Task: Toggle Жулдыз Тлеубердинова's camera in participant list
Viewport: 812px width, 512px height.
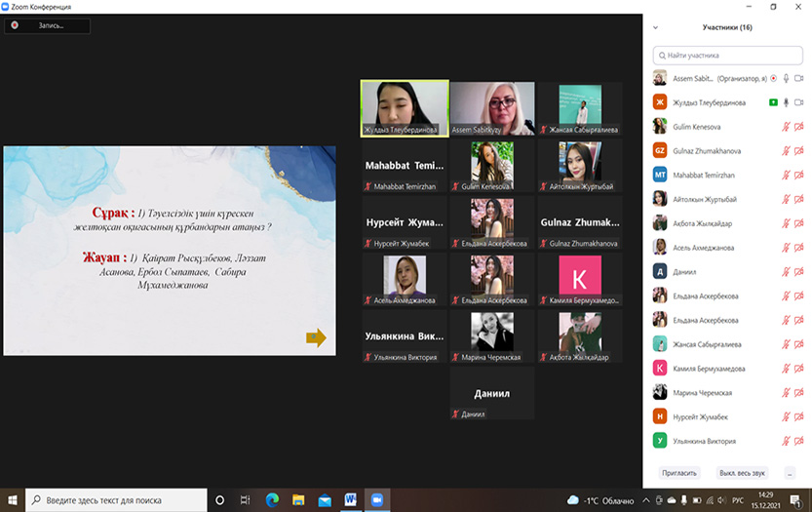Action: pyautogui.click(x=798, y=102)
